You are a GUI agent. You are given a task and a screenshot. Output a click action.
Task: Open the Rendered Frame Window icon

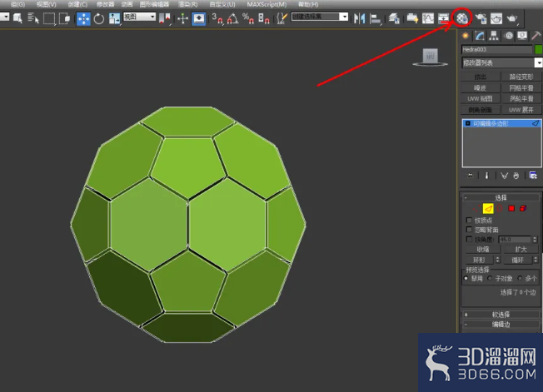pyautogui.click(x=496, y=18)
